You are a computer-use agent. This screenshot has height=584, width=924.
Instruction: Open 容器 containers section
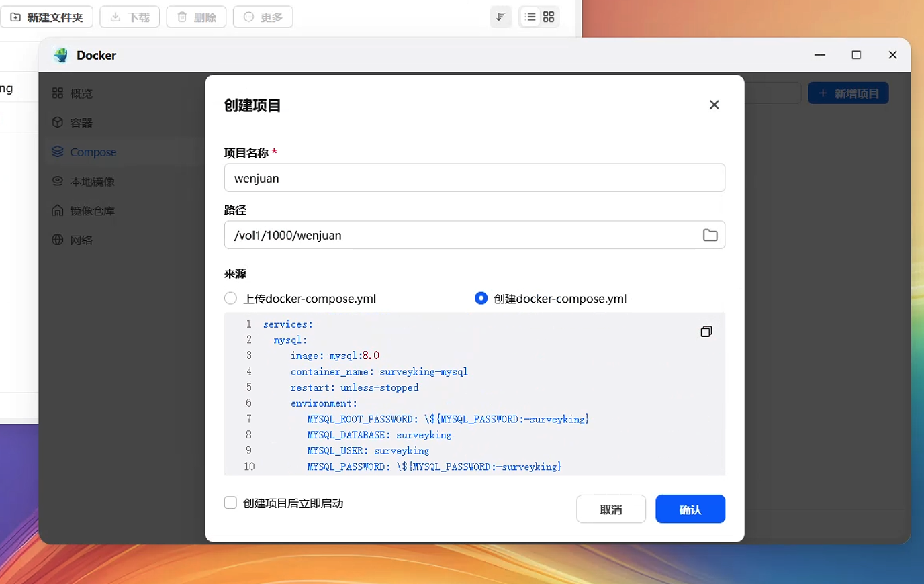click(x=72, y=123)
